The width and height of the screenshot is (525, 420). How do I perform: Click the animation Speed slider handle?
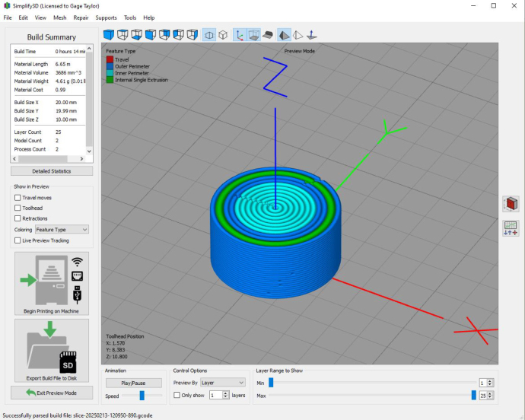(142, 396)
